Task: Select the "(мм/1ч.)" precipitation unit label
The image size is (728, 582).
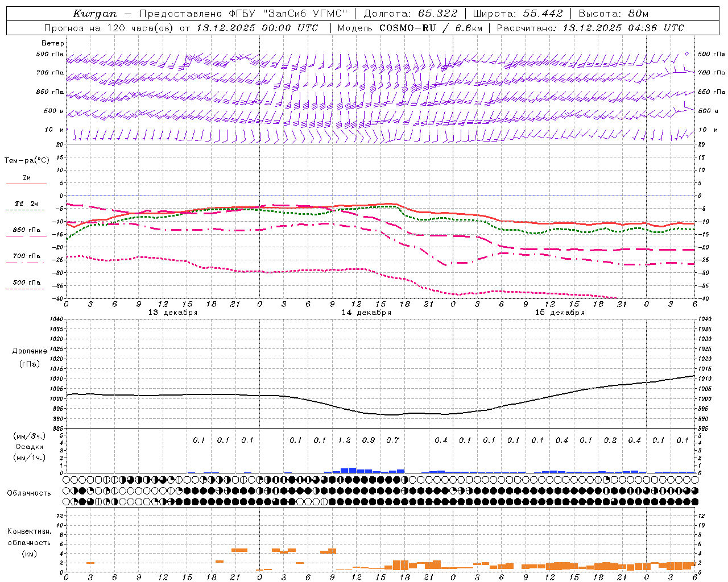Action: (x=29, y=458)
